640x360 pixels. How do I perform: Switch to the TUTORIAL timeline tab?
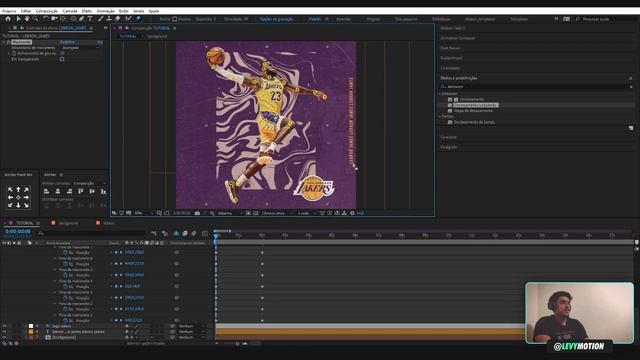(x=24, y=223)
